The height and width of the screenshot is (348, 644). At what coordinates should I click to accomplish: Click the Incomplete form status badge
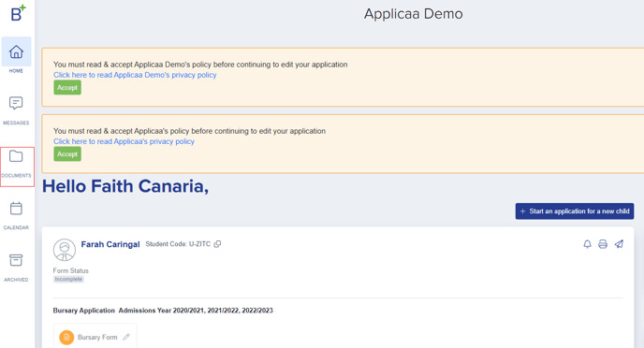[x=68, y=279]
